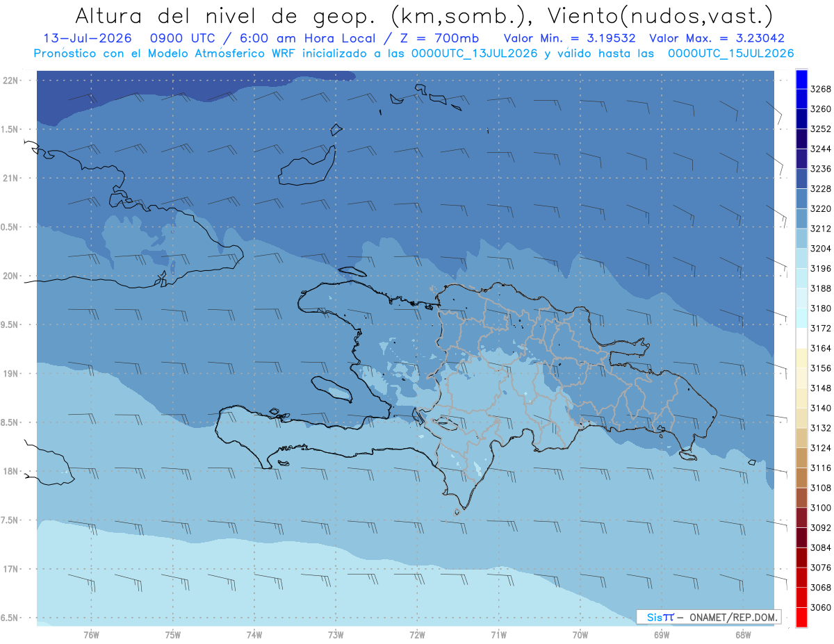Click the longitude label 71W
The image size is (834, 644).
tap(499, 635)
